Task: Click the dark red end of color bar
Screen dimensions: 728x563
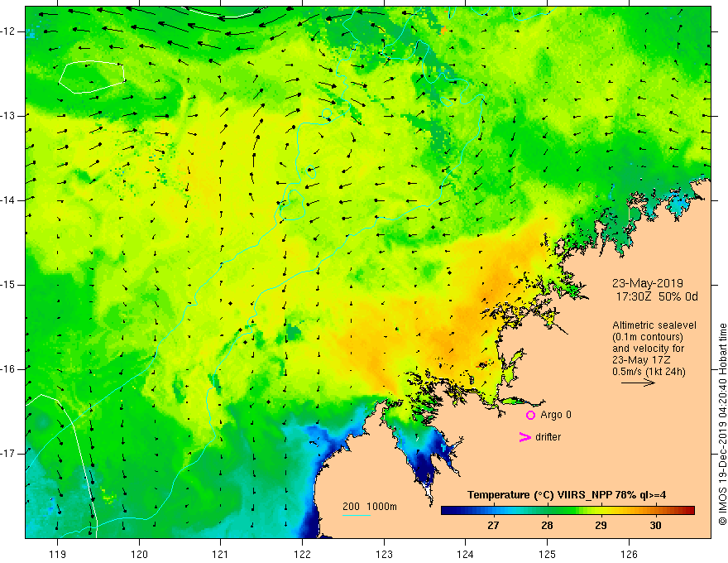Action: [x=689, y=511]
